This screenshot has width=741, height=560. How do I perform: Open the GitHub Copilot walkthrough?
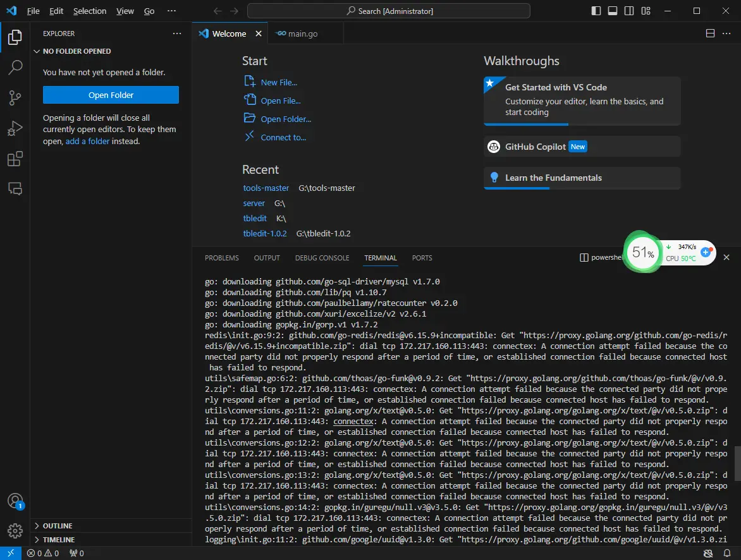click(x=582, y=147)
